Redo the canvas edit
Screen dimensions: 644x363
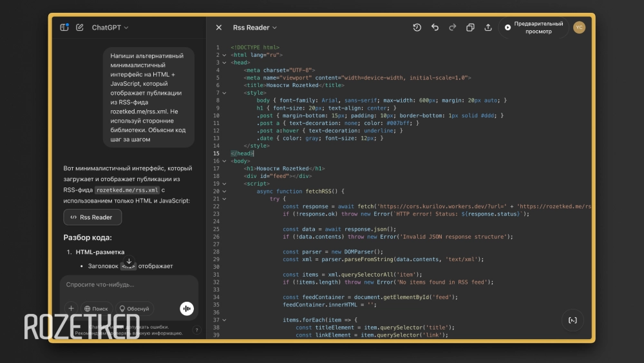[452, 28]
